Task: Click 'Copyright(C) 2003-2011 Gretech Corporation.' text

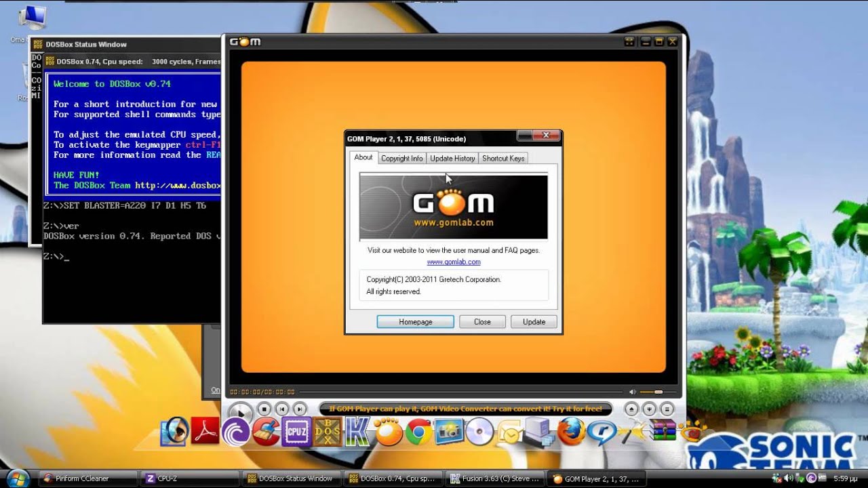Action: click(434, 279)
